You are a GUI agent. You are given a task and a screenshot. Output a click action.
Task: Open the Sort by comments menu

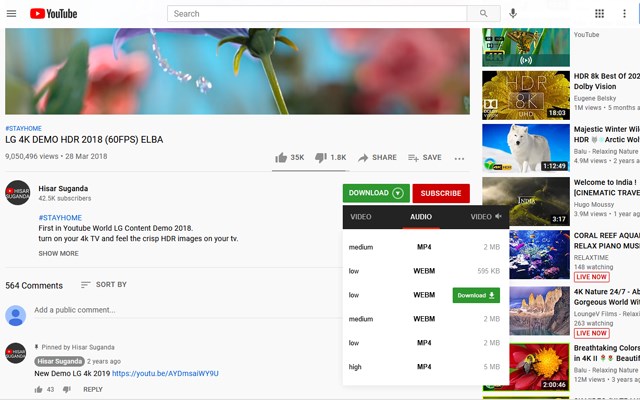[104, 284]
